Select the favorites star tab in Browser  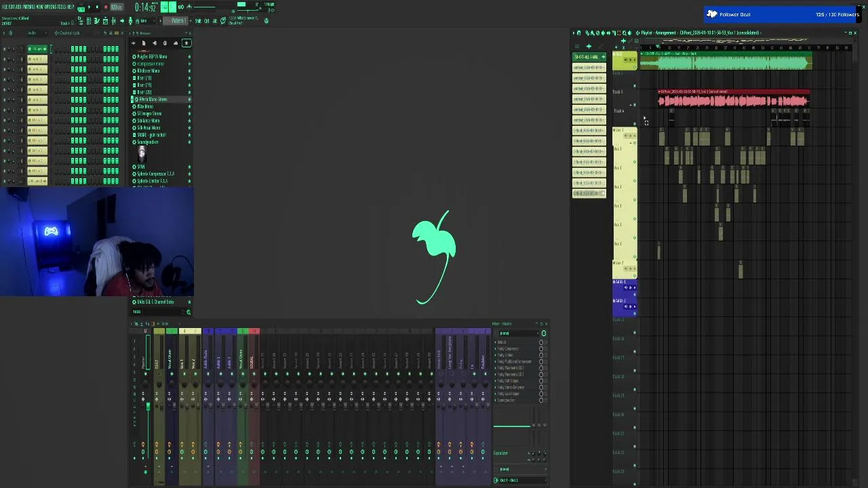tap(186, 43)
